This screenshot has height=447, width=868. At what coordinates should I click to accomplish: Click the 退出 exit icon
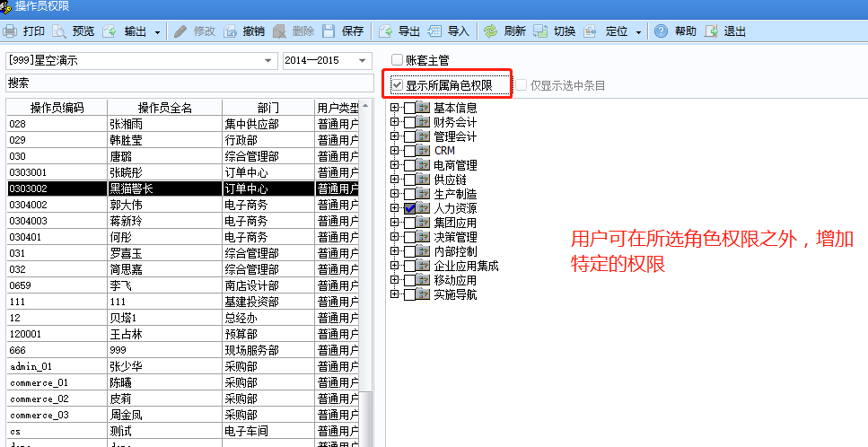point(711,31)
